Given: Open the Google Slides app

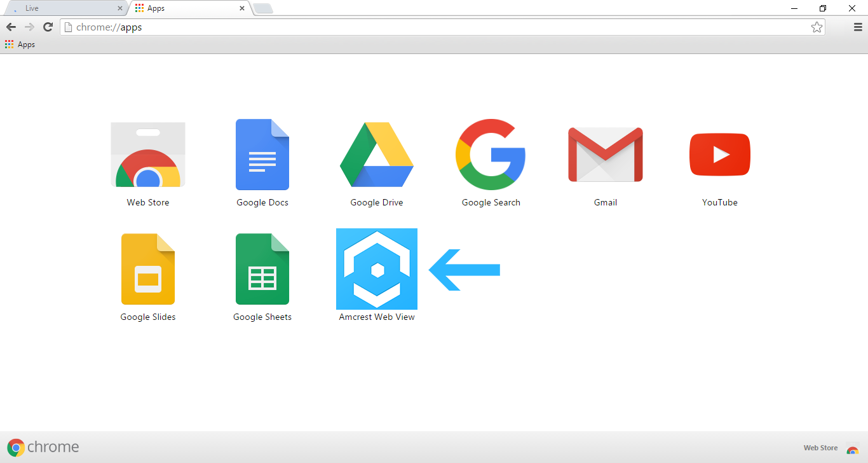Looking at the screenshot, I should point(148,269).
